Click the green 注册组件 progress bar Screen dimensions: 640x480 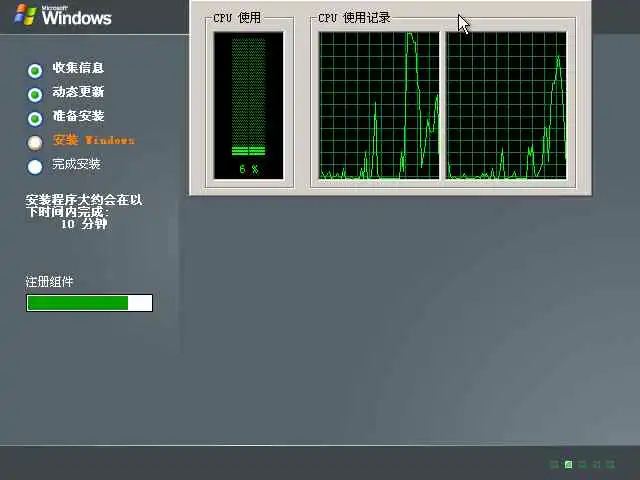tap(89, 303)
